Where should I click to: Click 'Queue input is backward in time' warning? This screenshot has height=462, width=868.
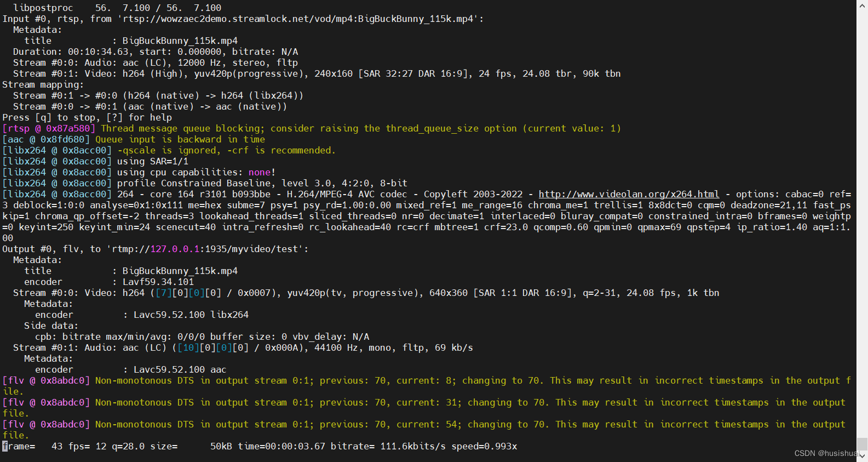[x=180, y=139]
